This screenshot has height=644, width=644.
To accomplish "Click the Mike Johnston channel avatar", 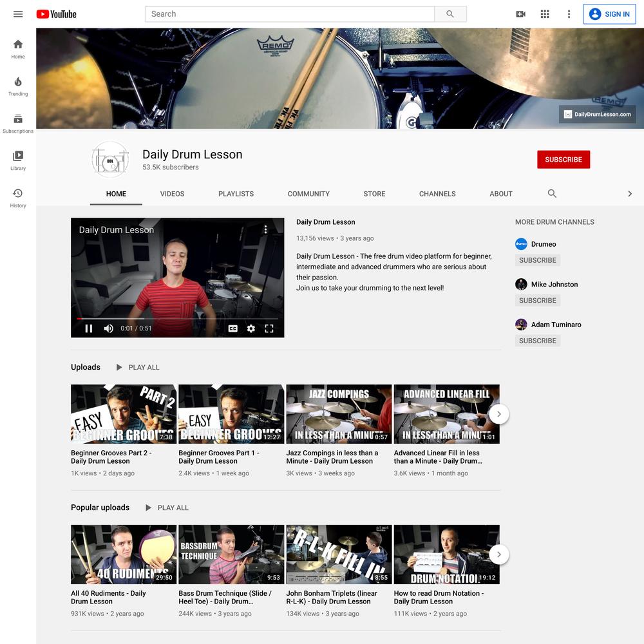I will (521, 284).
